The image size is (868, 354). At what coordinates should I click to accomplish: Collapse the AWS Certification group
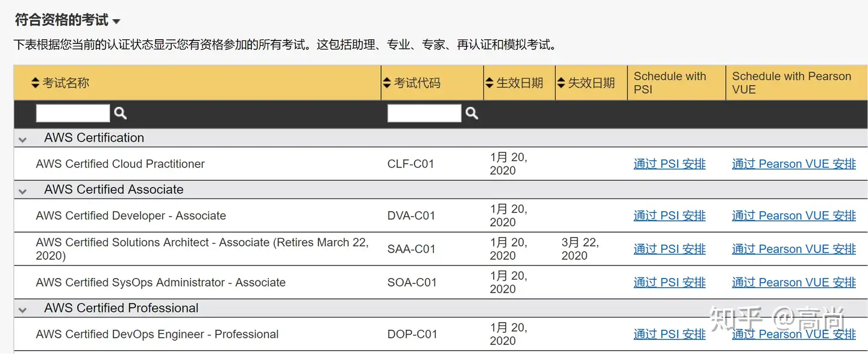(23, 139)
